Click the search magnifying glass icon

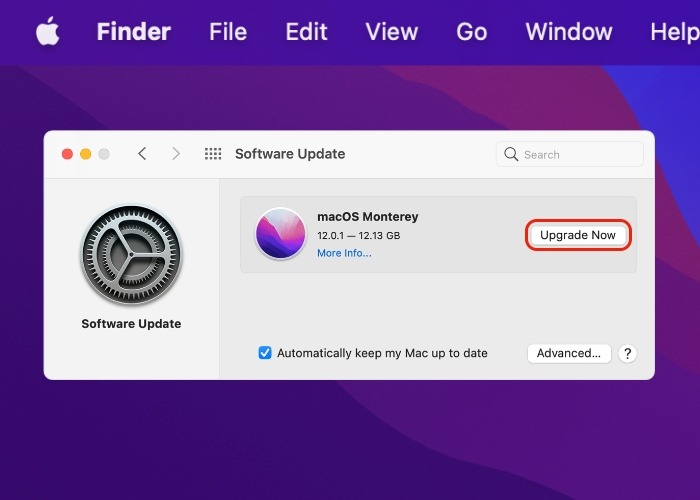point(511,155)
